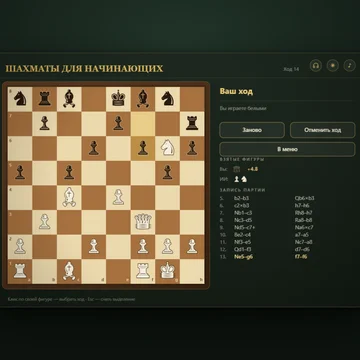This screenshot has height=360, width=360.
Task: Click the empty h8 corner square
Action: 192,99
